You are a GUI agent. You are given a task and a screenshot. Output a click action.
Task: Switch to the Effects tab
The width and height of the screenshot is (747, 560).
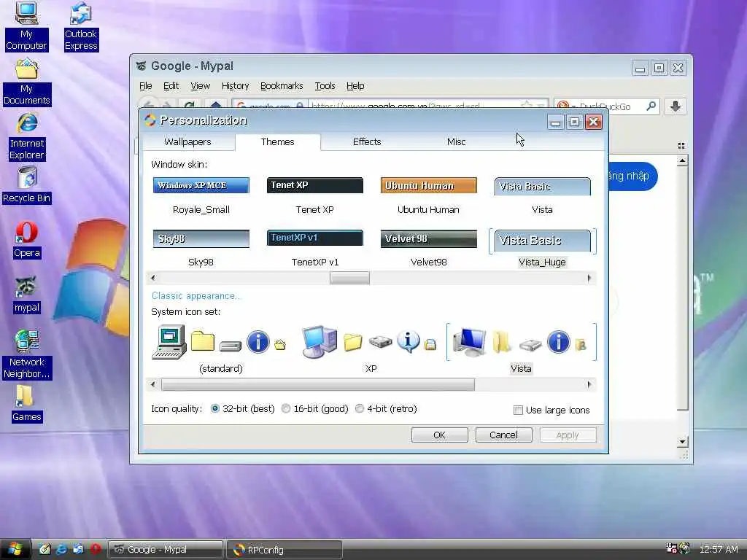pyautogui.click(x=367, y=142)
